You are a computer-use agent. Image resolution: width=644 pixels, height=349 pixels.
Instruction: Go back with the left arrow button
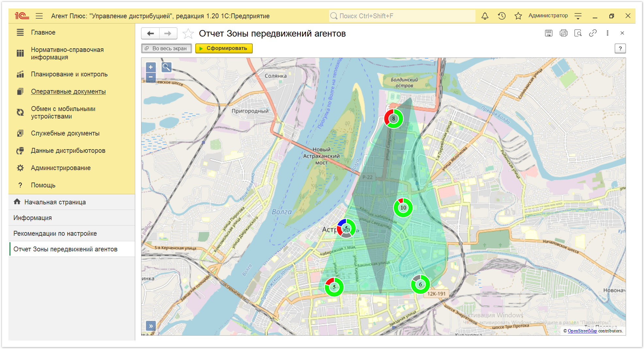(150, 33)
